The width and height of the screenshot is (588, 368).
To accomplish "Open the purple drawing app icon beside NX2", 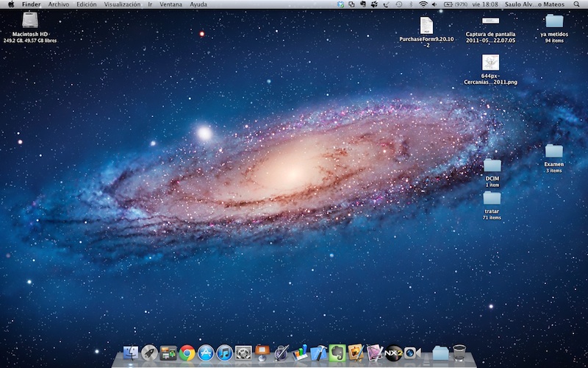I will point(375,353).
